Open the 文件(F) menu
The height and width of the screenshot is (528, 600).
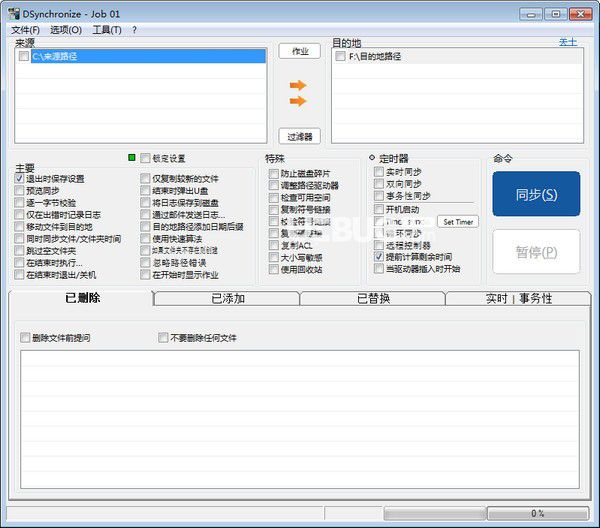tap(25, 30)
